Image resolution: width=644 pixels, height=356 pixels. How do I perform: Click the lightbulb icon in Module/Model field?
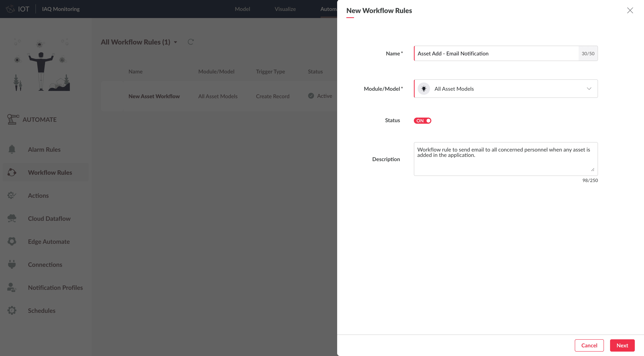pyautogui.click(x=424, y=89)
